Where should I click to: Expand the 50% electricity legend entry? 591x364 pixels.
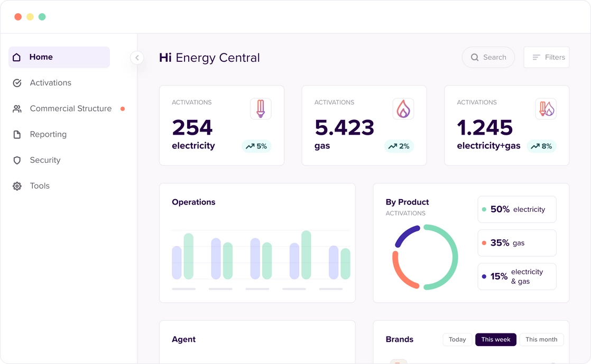[x=516, y=209]
